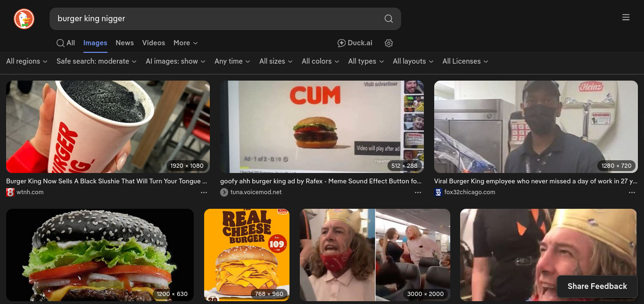The width and height of the screenshot is (644, 304).
Task: Expand the AI images: show filter
Action: (x=175, y=61)
